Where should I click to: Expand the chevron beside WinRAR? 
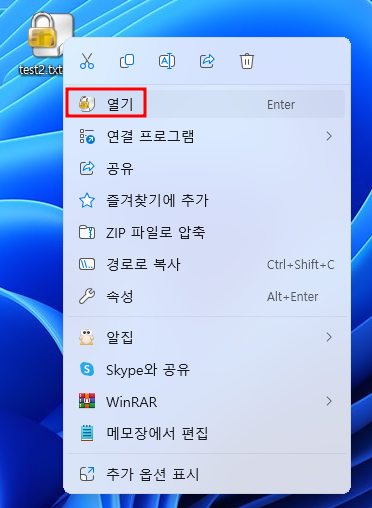[x=329, y=401]
